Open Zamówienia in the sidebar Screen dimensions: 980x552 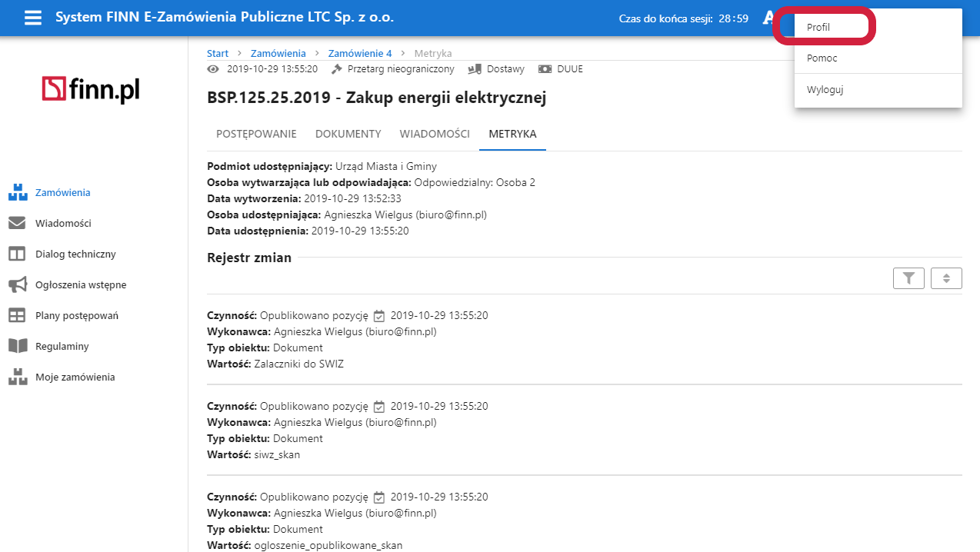(63, 193)
